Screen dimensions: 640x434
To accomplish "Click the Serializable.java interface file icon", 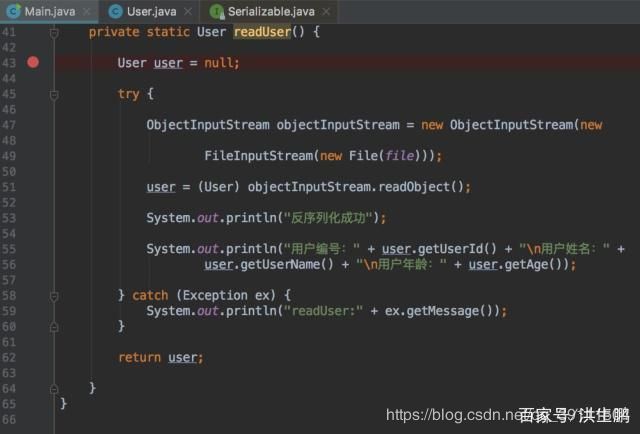I will (217, 11).
